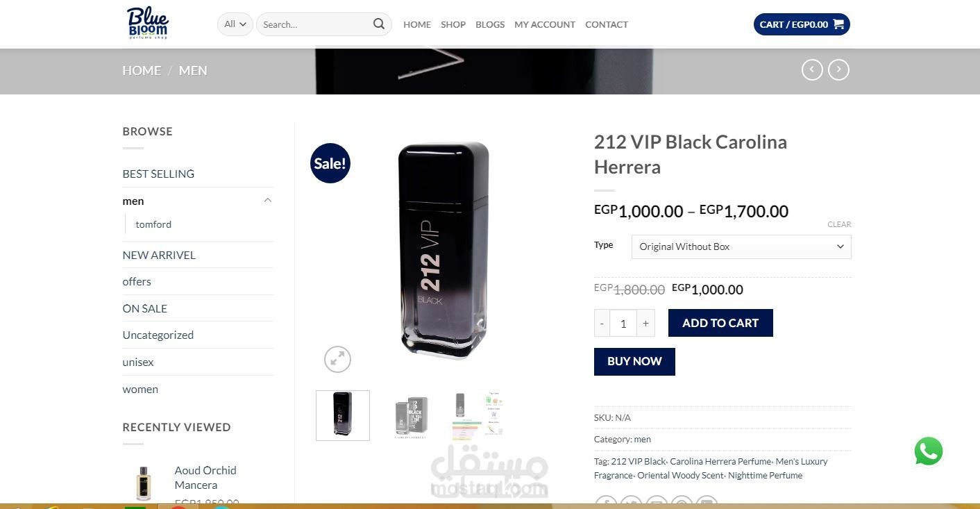
Task: Click the Sale! badge
Action: coord(330,163)
